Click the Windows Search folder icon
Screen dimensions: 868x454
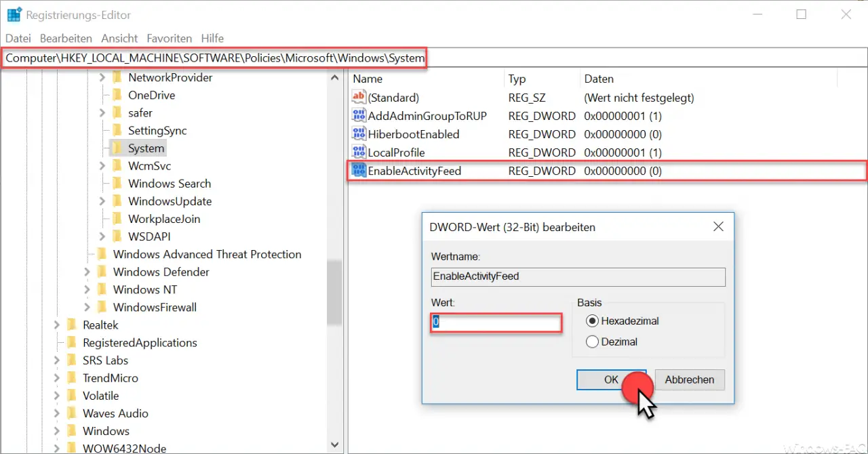tap(117, 183)
